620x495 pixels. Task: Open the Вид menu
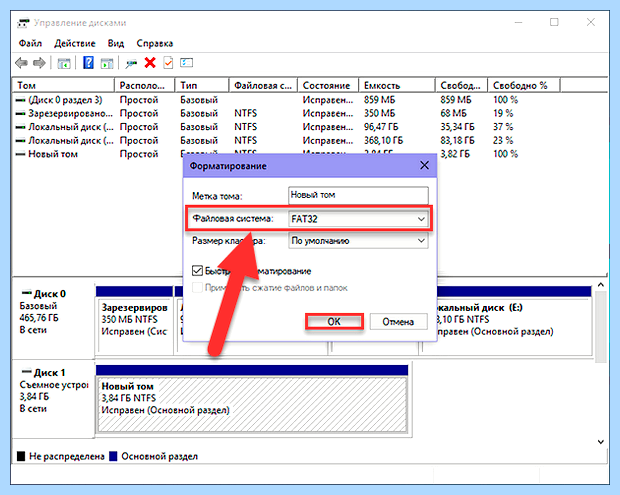coord(115,43)
